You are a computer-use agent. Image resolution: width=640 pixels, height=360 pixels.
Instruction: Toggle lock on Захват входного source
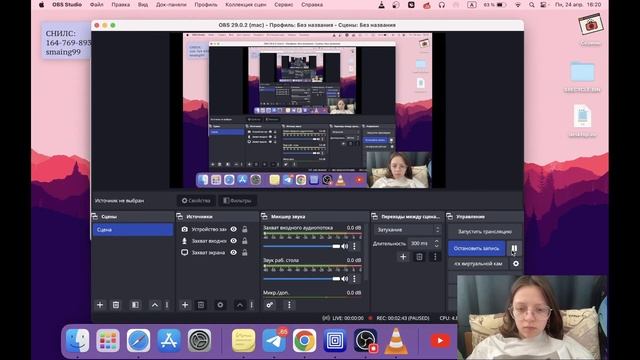tap(244, 241)
